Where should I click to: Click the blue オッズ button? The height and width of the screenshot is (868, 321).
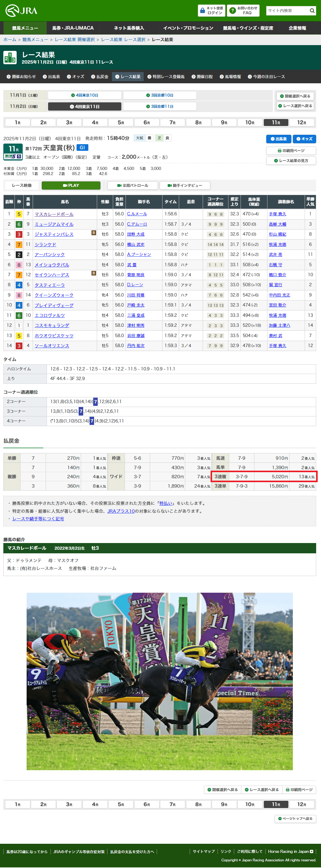304,139
